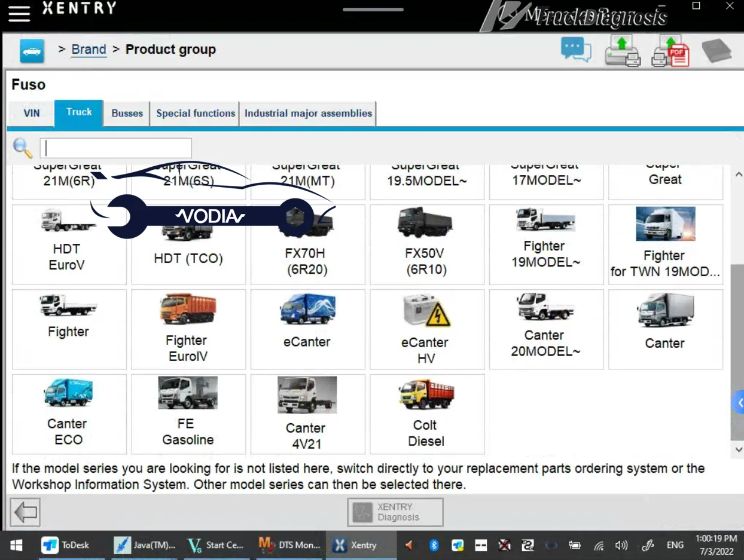Select the eCanter HV battery tile
The width and height of the screenshot is (744, 560).
pyautogui.click(x=427, y=329)
